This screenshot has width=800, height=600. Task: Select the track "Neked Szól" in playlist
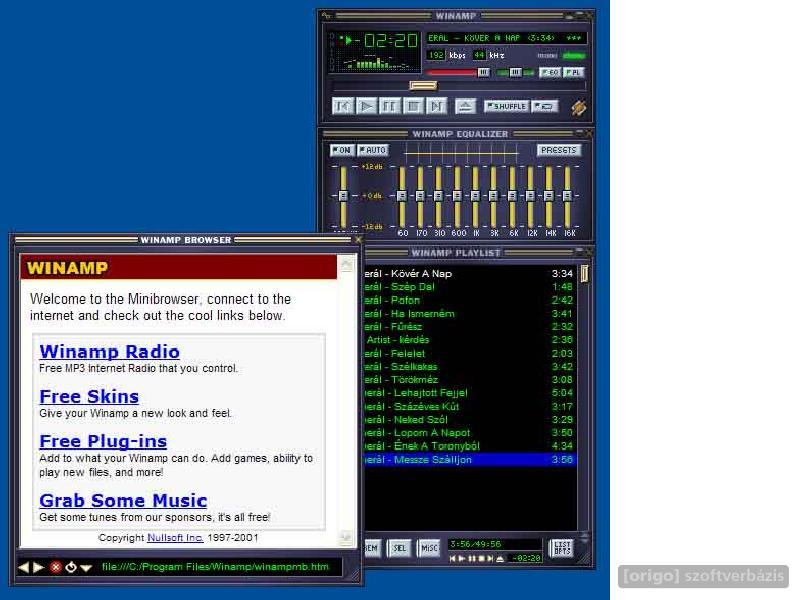pyautogui.click(x=469, y=419)
